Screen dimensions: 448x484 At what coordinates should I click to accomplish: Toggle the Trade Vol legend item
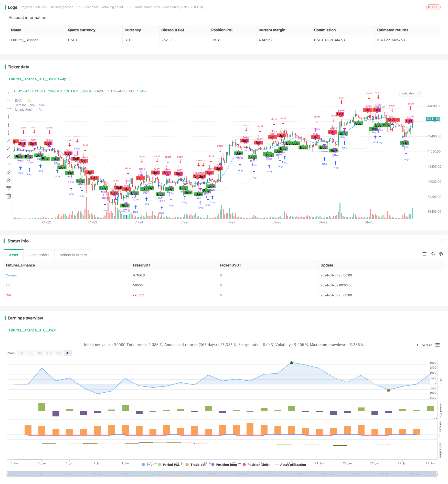click(196, 465)
